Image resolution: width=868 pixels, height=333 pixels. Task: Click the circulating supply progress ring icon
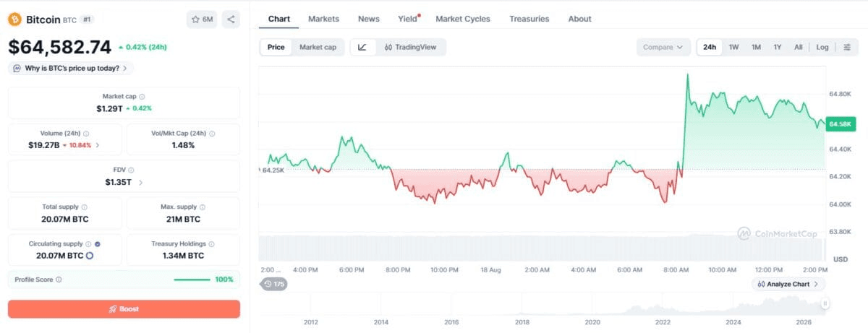(90, 256)
